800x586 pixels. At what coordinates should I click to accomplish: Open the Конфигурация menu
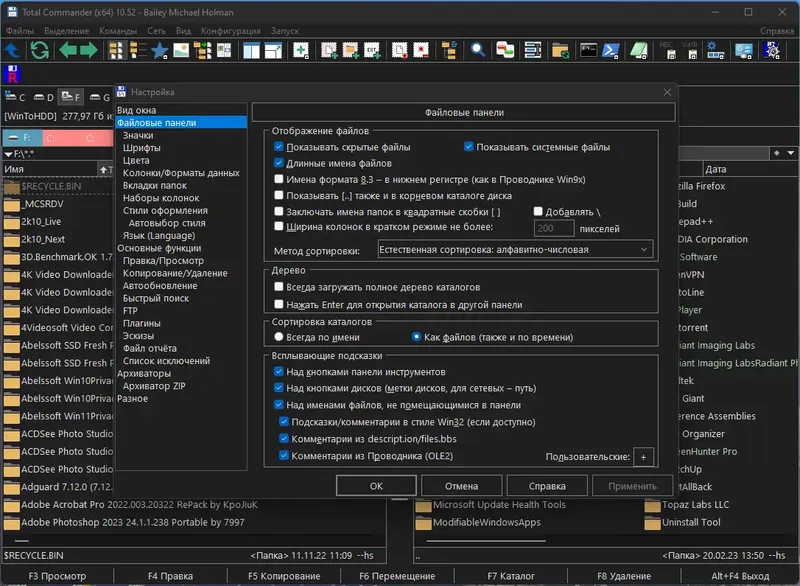point(231,31)
